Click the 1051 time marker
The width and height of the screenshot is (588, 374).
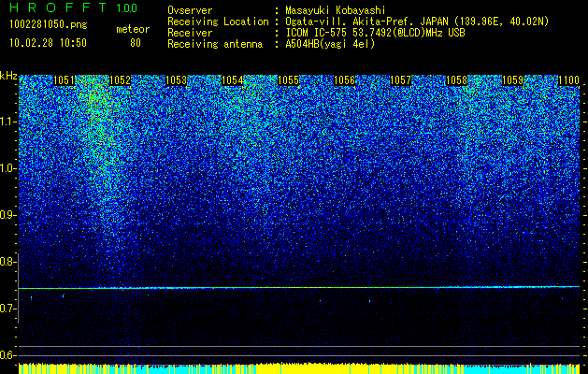[65, 80]
